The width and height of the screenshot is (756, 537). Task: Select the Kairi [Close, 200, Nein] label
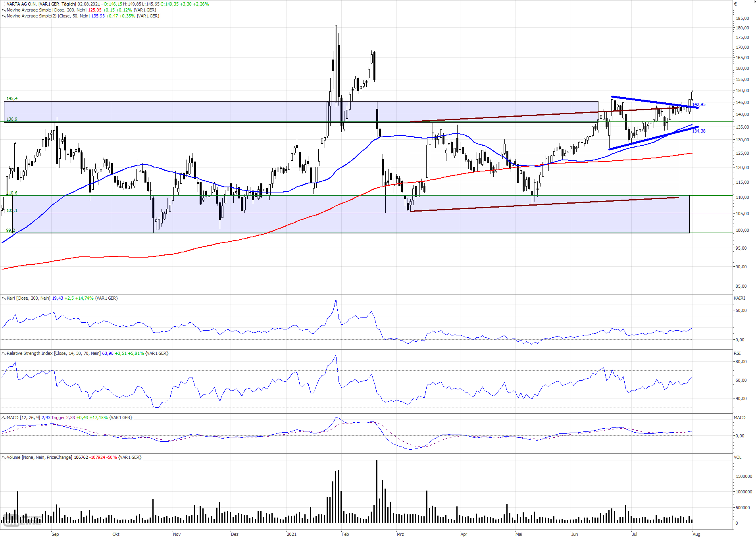[x=29, y=298]
